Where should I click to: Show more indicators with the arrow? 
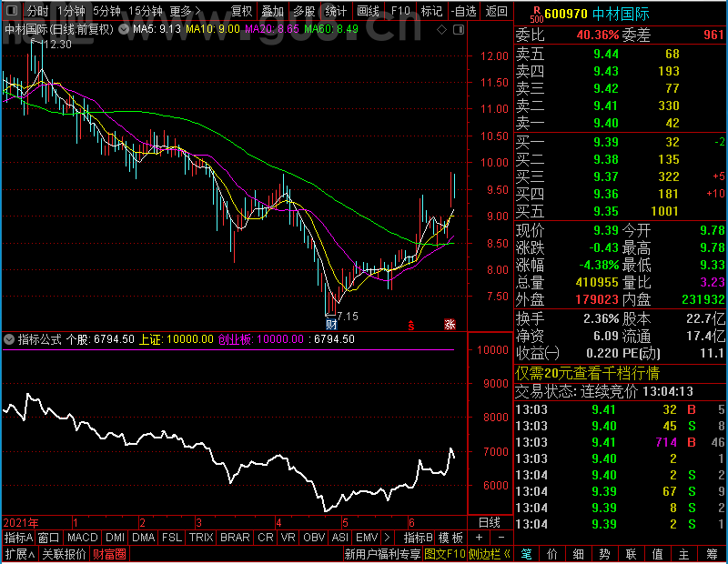tap(388, 538)
